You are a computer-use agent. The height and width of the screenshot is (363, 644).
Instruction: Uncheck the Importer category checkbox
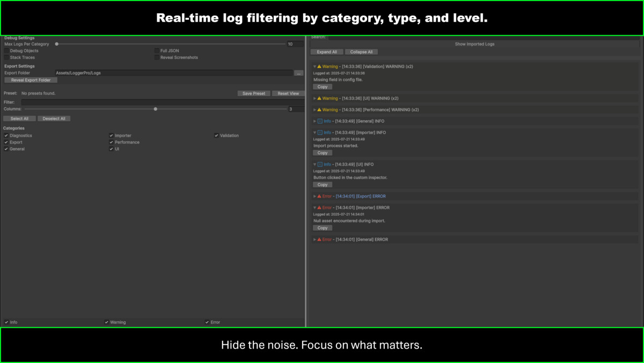point(111,135)
